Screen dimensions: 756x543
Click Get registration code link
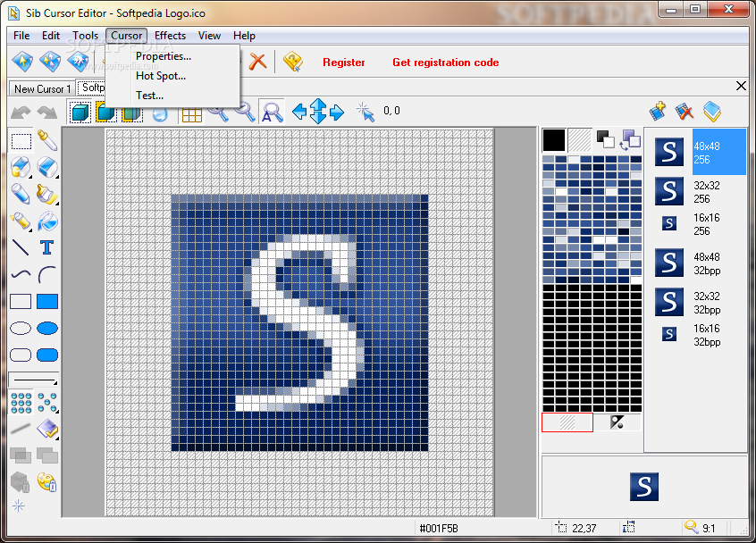(446, 63)
